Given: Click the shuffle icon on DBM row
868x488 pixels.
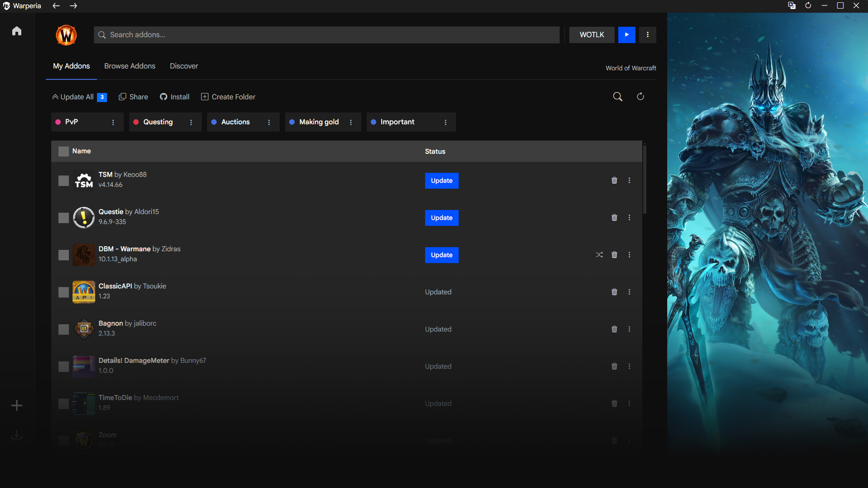Looking at the screenshot, I should pyautogui.click(x=599, y=255).
